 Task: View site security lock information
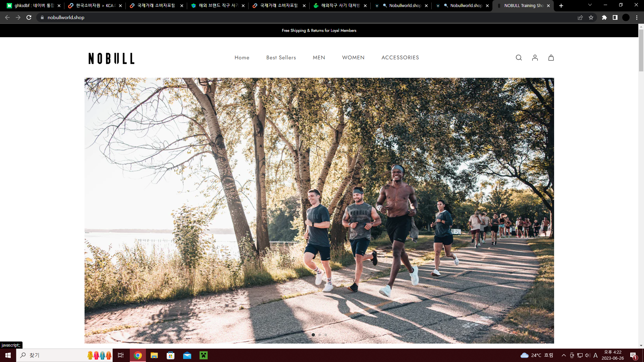pos(42,17)
